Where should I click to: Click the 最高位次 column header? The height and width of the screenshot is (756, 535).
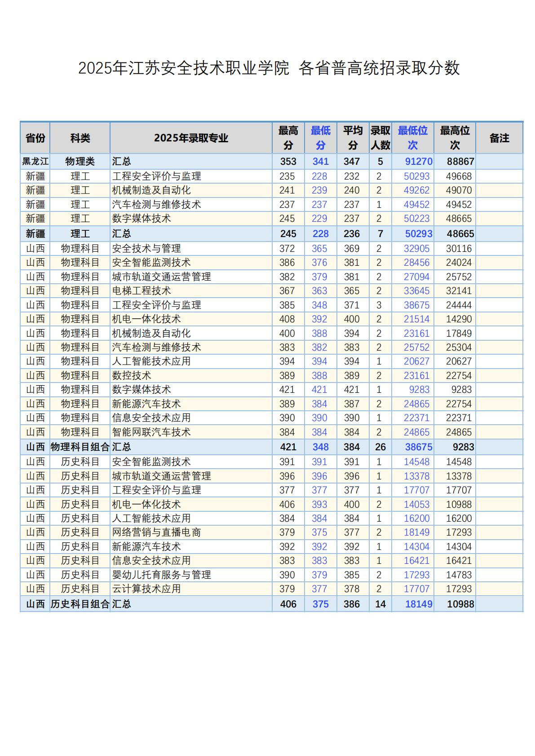click(x=455, y=138)
